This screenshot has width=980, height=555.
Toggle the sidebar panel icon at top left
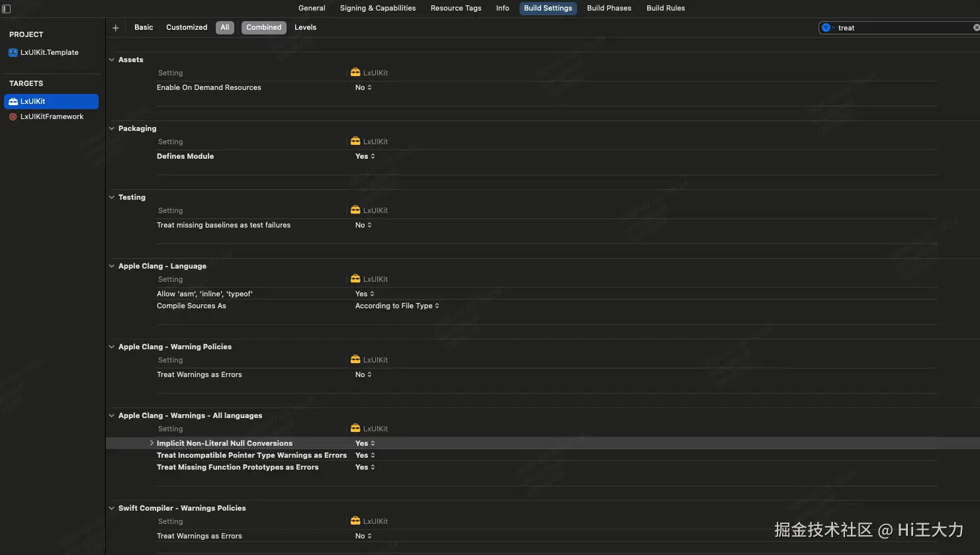coord(7,9)
